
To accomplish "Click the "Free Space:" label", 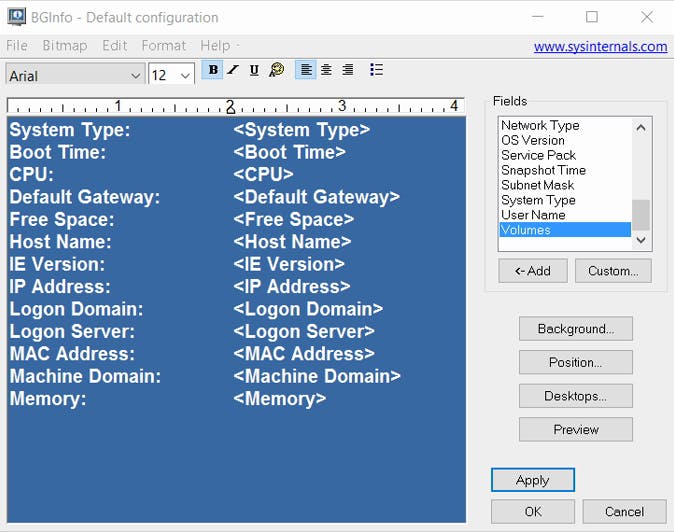I will [x=62, y=220].
